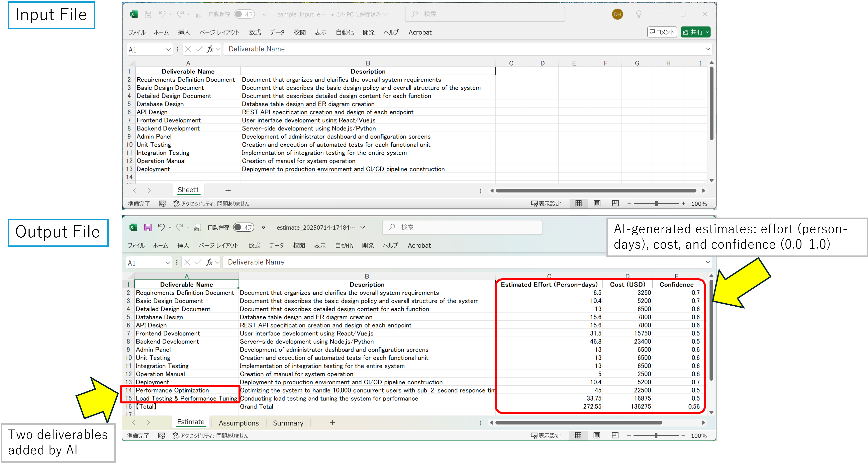Select the Page Break Preview icon in status bar
This screenshot has height=466, width=868.
point(615,203)
